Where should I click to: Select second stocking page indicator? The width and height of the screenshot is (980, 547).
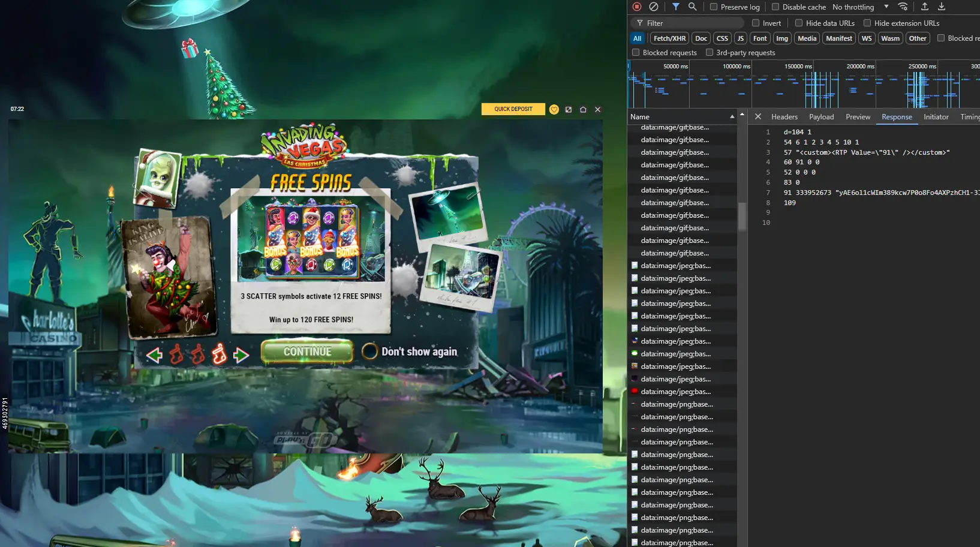(197, 354)
